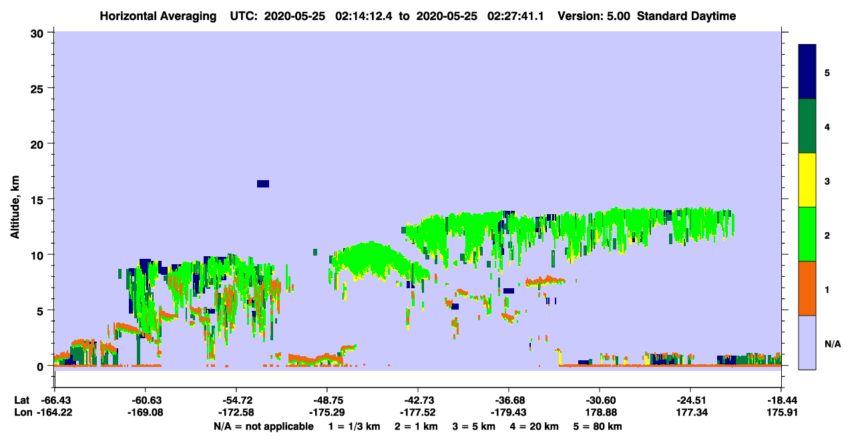Click the latitude value -42.73
Viewport: 868px width, 445px height.
(417, 400)
